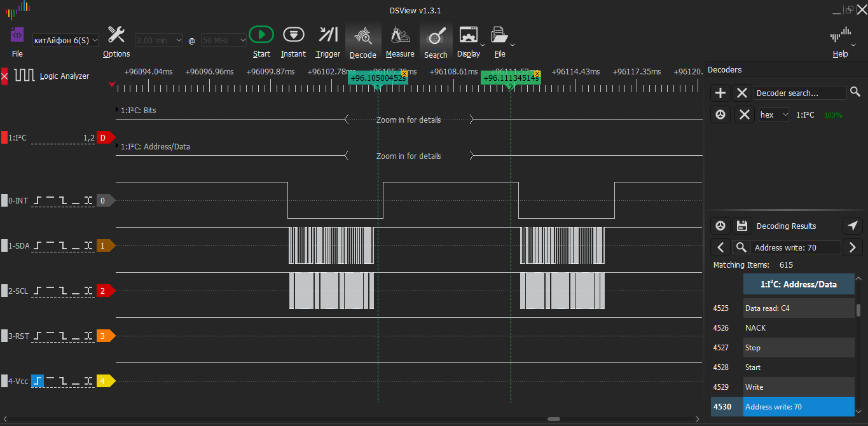Open the device selection dropdown
The width and height of the screenshot is (868, 426).
click(x=65, y=40)
